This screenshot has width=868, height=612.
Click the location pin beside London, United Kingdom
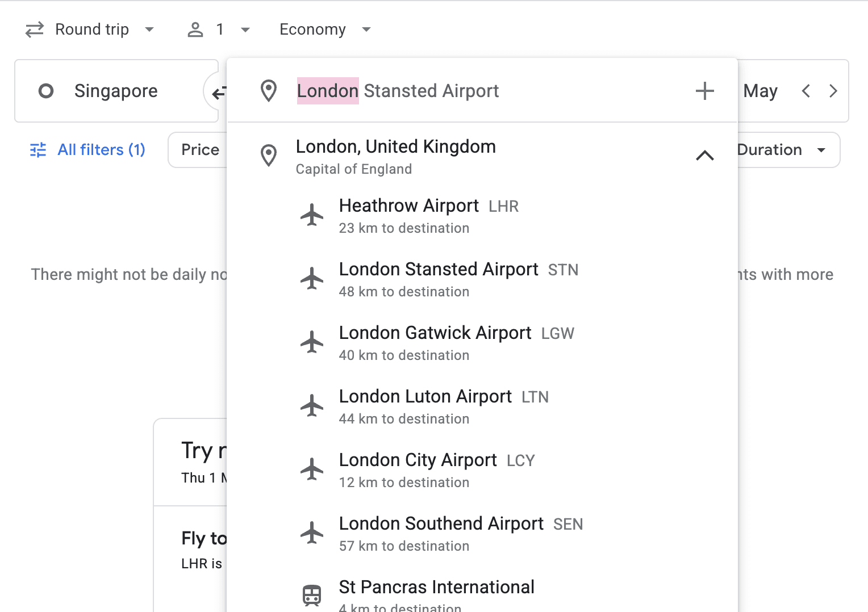tap(269, 156)
